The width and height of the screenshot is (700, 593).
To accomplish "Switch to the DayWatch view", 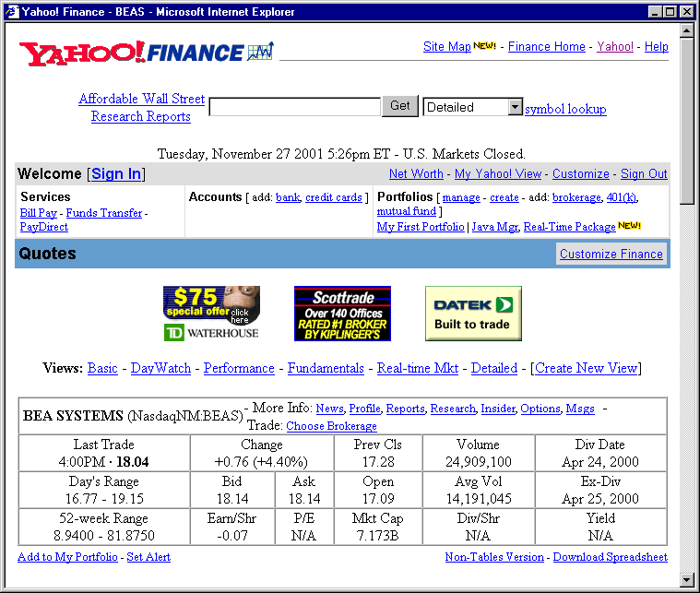I will click(x=160, y=368).
